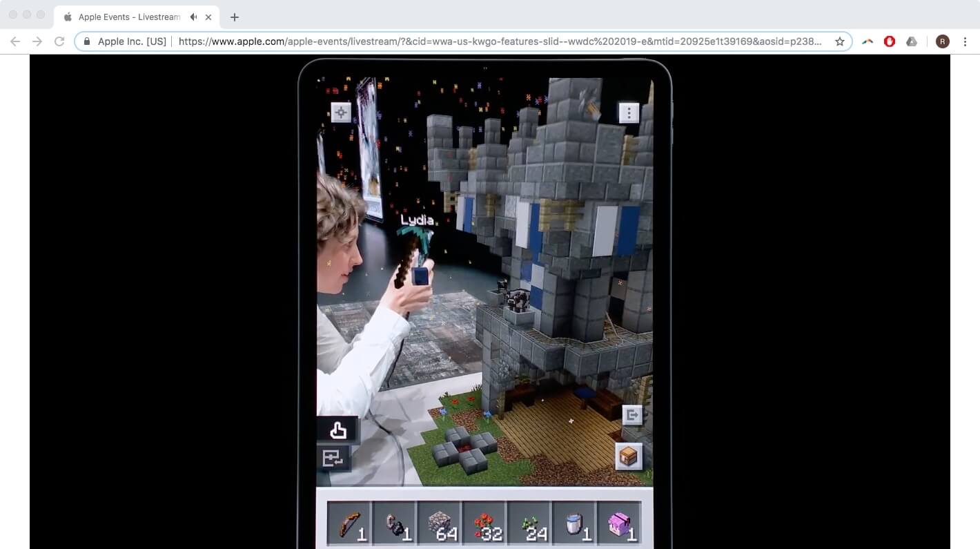Tap the hand interact mode button
Image resolution: width=980 pixels, height=549 pixels.
click(337, 430)
